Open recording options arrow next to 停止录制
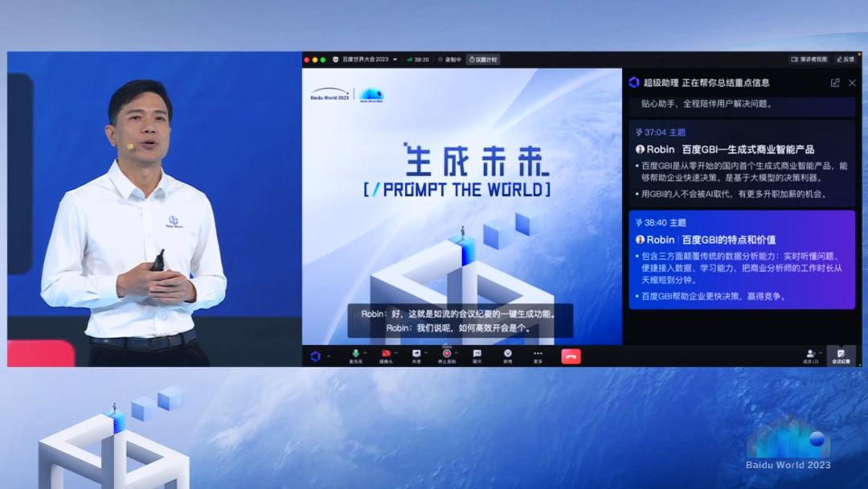Viewport: 868px width, 489px height. pyautogui.click(x=457, y=353)
